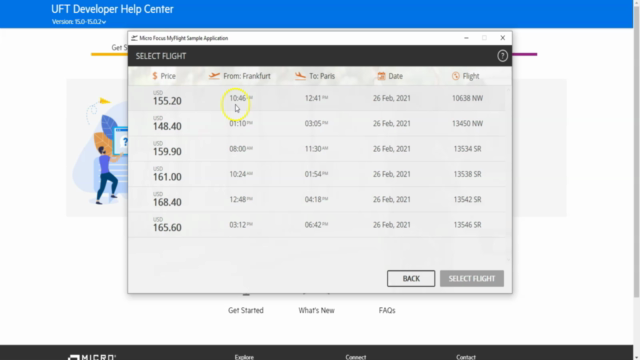Click the 06:42 PM arrival time

(316, 224)
